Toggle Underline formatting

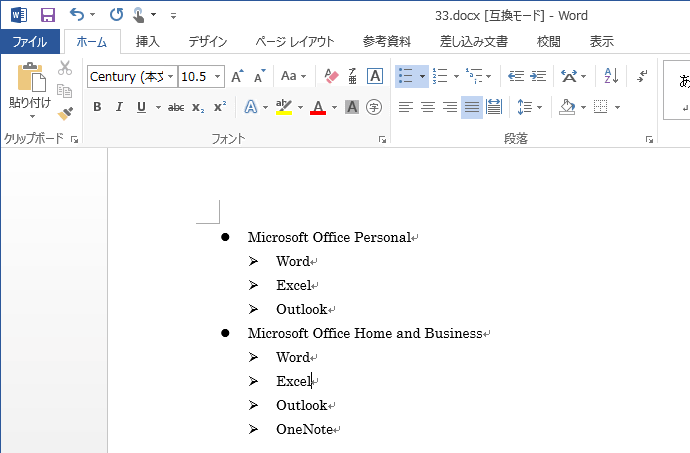click(x=141, y=107)
